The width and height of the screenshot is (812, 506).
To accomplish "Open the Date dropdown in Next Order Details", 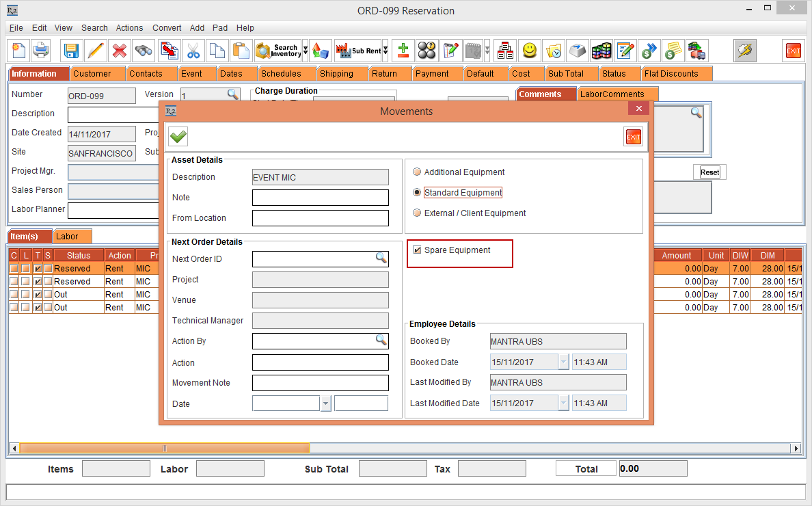I will coord(325,403).
